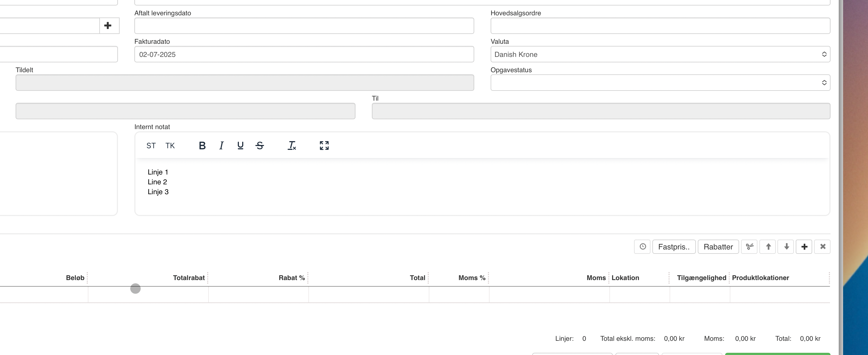This screenshot has width=868, height=355.
Task: Click the scissors split line icon
Action: (x=750, y=247)
